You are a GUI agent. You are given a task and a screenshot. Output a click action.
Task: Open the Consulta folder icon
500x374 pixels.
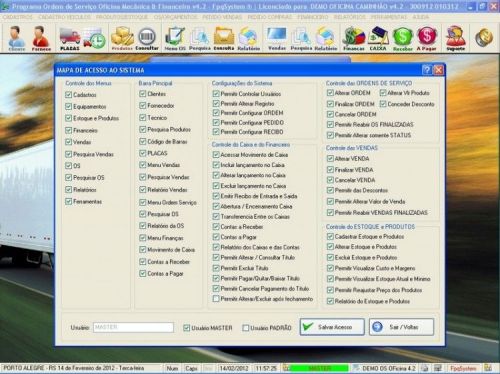click(224, 38)
